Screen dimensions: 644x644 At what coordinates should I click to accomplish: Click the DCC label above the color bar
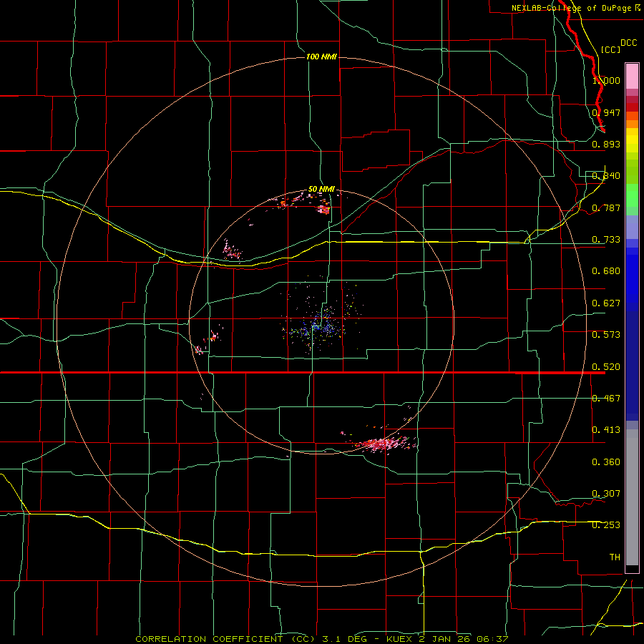(628, 43)
